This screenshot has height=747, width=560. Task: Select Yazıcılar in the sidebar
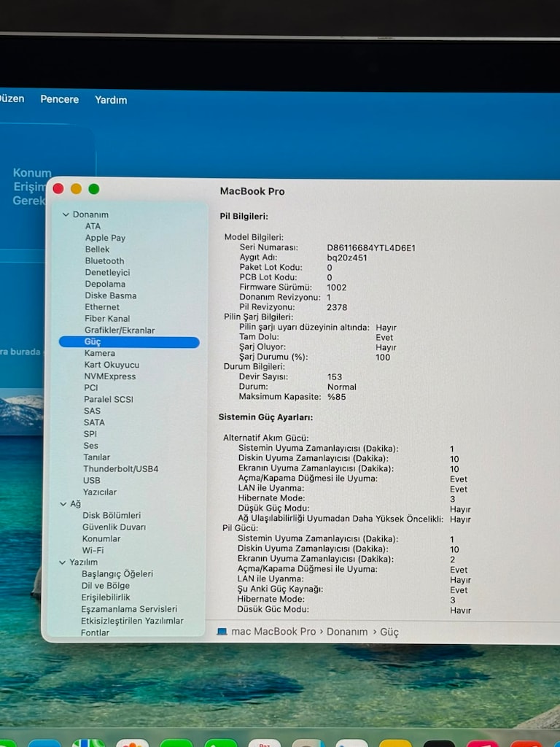click(99, 492)
